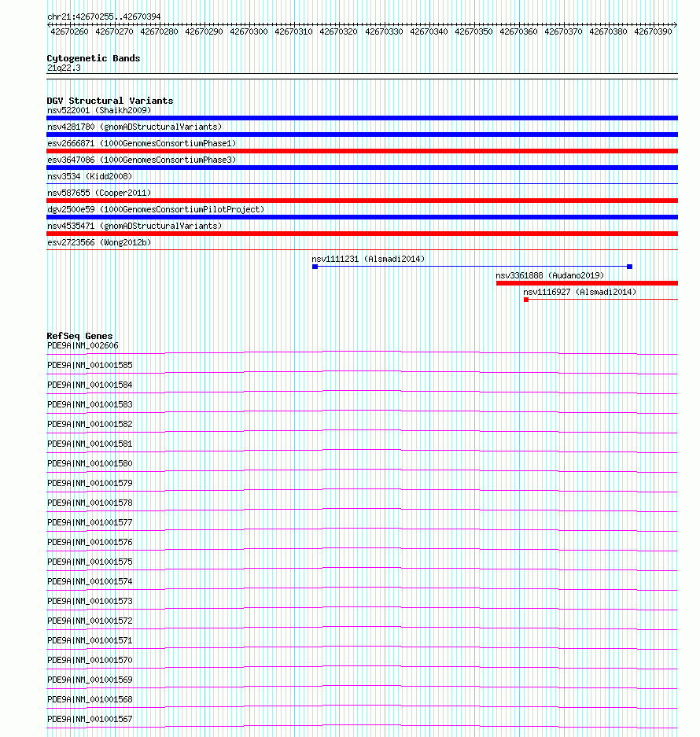700x737 pixels.
Task: Open transcript PDE9A|NM_001001570
Action: click(90, 661)
